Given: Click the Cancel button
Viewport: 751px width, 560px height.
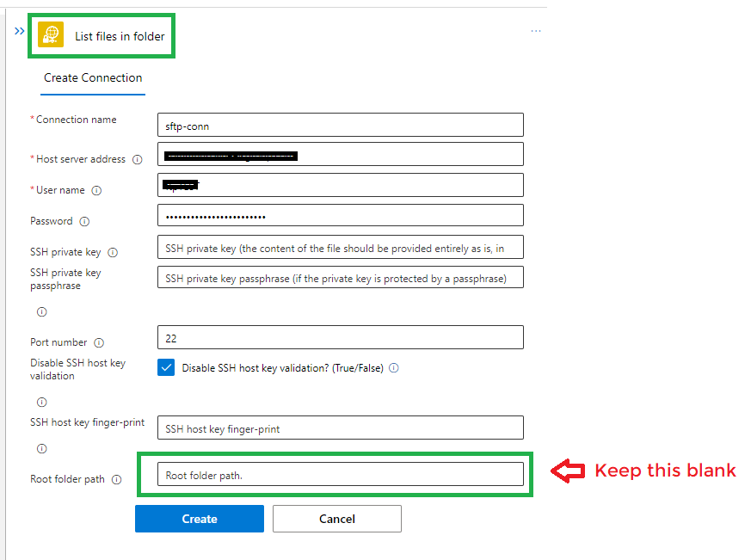Looking at the screenshot, I should point(337,519).
